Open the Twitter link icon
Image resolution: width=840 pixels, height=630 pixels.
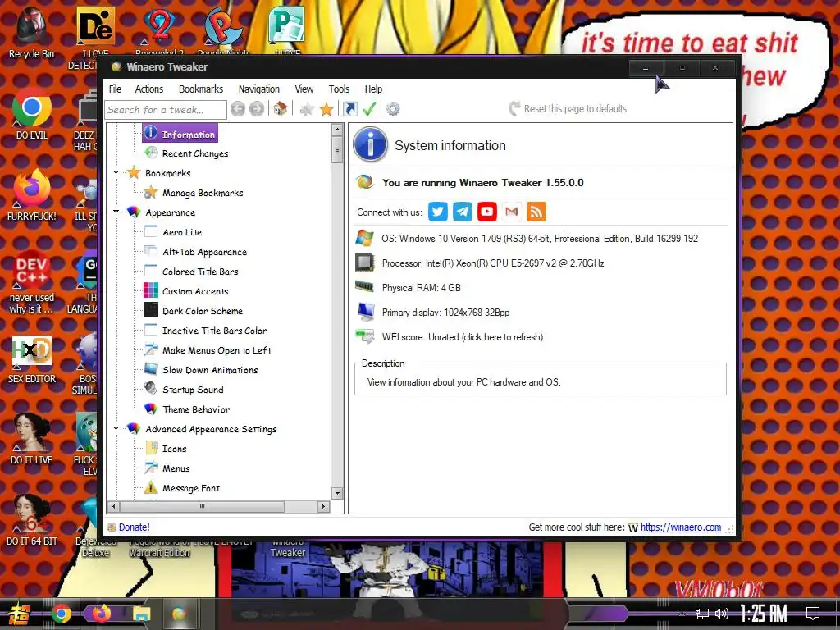(438, 212)
